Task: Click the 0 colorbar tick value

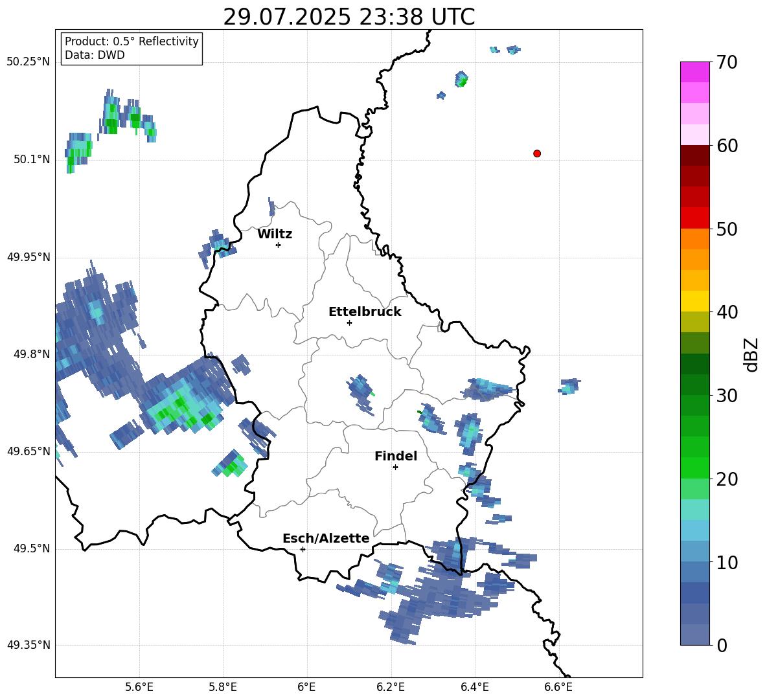Action: tap(722, 646)
